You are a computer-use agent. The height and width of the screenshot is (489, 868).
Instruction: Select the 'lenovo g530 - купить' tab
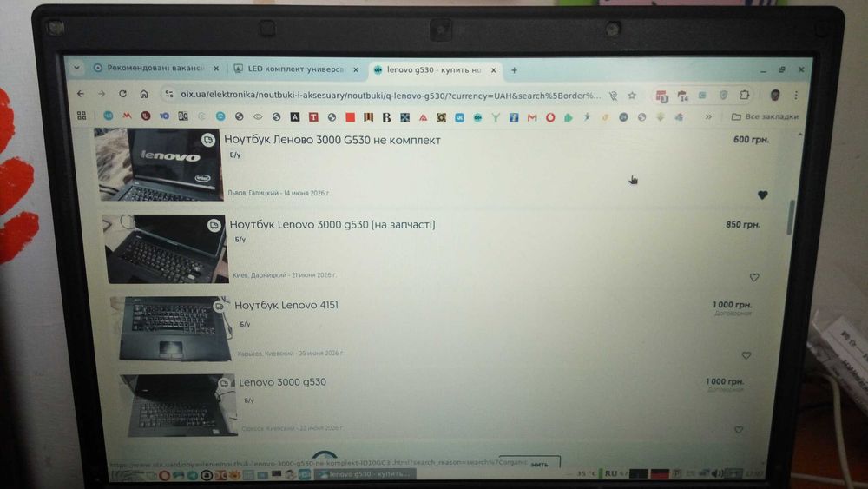(x=434, y=69)
